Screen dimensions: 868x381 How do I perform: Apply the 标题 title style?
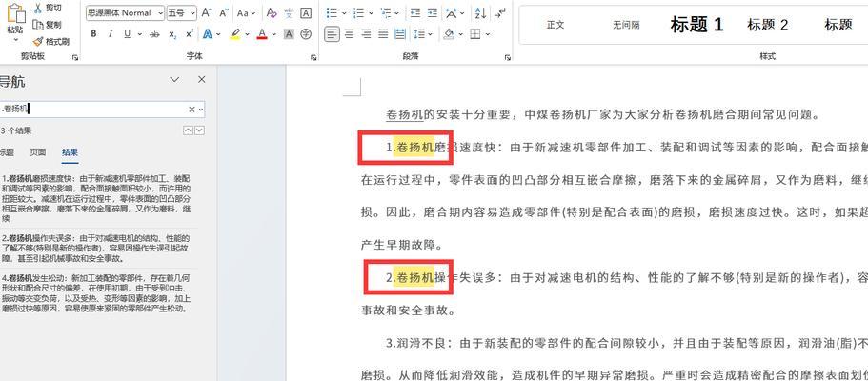838,25
